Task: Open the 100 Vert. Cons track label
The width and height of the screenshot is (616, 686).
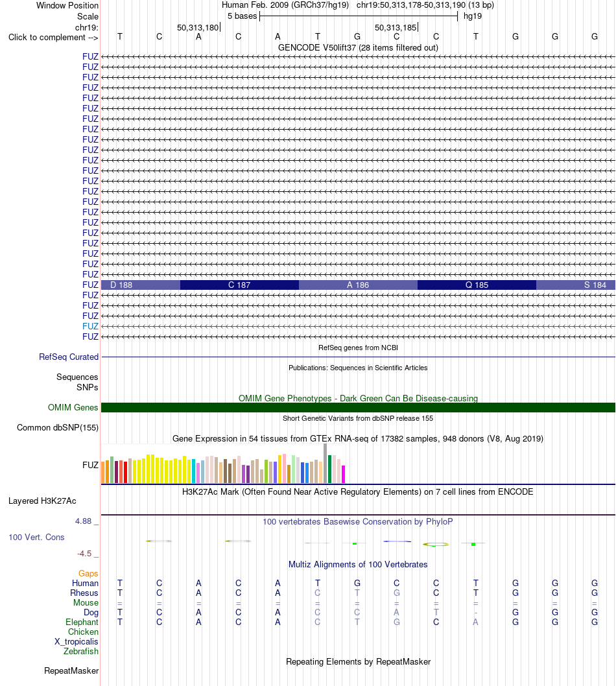Action: coord(36,538)
